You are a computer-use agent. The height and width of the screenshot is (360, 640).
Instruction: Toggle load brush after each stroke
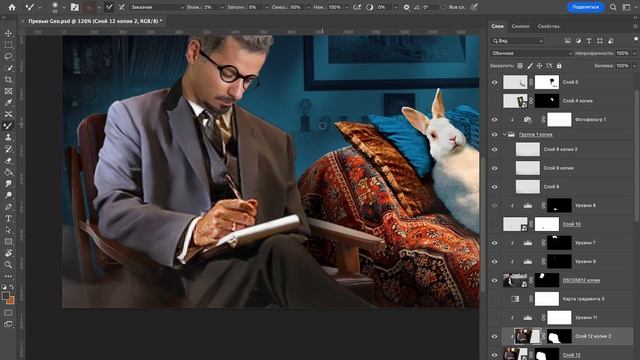coord(109,7)
